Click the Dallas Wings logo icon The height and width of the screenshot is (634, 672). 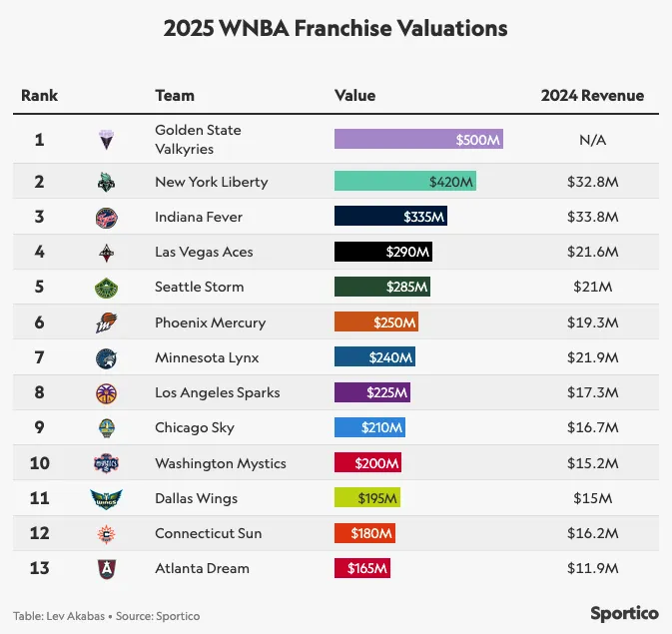106,498
